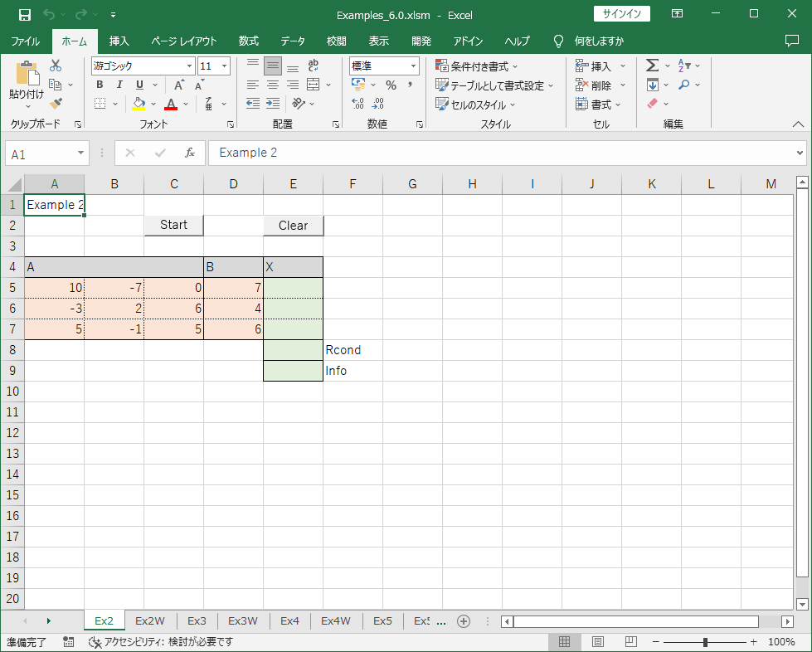
Task: Expand the number format combo box
Action: (414, 66)
